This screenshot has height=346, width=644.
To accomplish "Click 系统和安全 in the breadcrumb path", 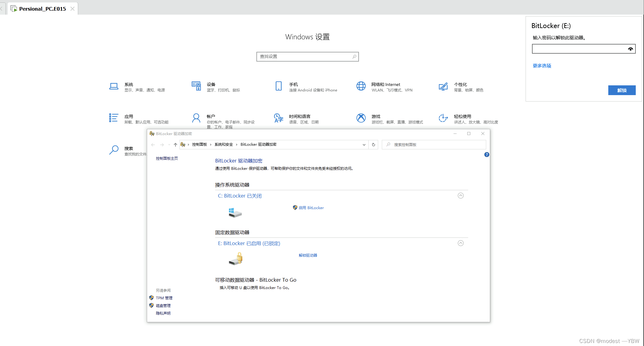I will click(x=223, y=144).
